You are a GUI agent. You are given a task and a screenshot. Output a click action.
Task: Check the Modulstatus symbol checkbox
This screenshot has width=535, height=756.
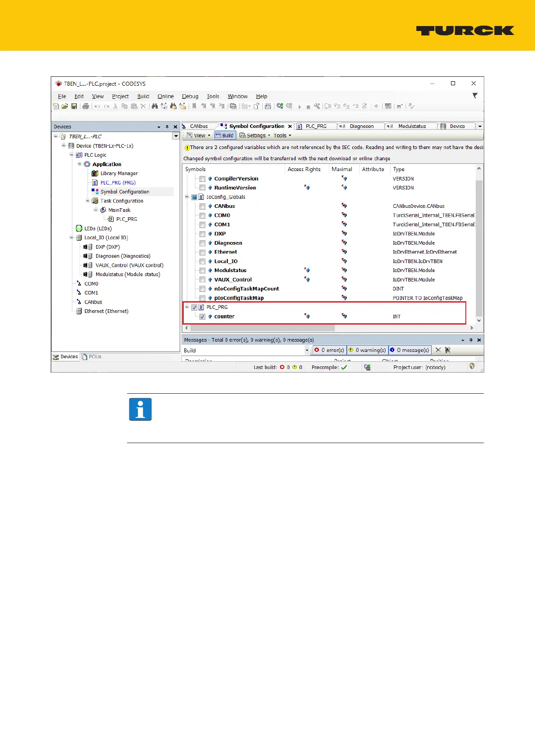(x=202, y=271)
